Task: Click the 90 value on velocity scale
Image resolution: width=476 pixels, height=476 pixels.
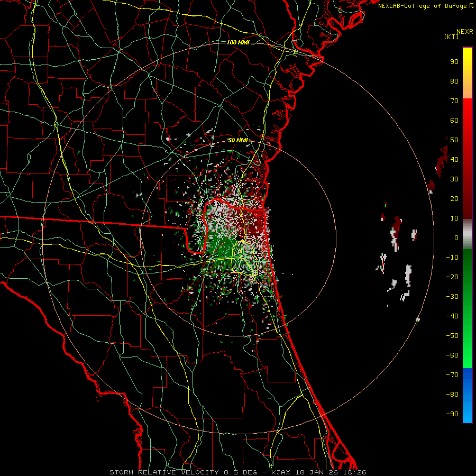Action: (454, 62)
